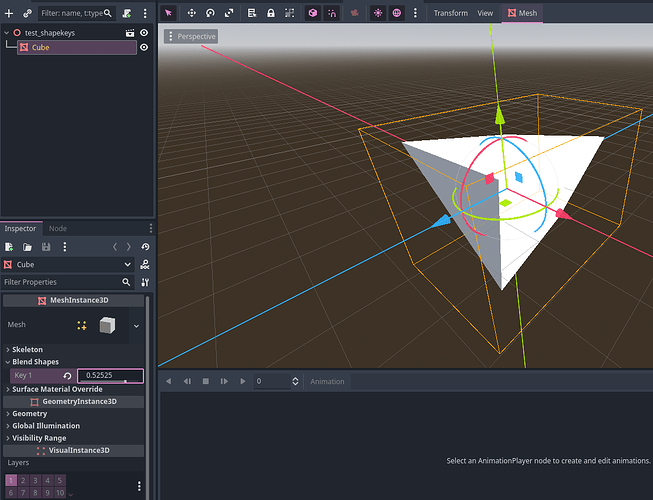Expand the Global Illumination section
The image size is (653, 500).
click(x=46, y=426)
